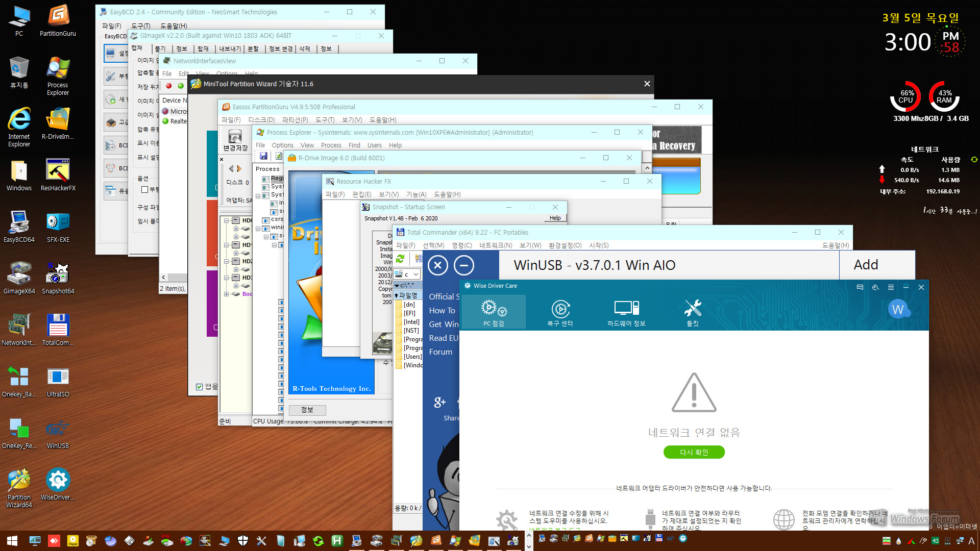This screenshot has height=551, width=980.
Task: Open 환경설정(O) menu in Total Commander
Action: pos(565,245)
